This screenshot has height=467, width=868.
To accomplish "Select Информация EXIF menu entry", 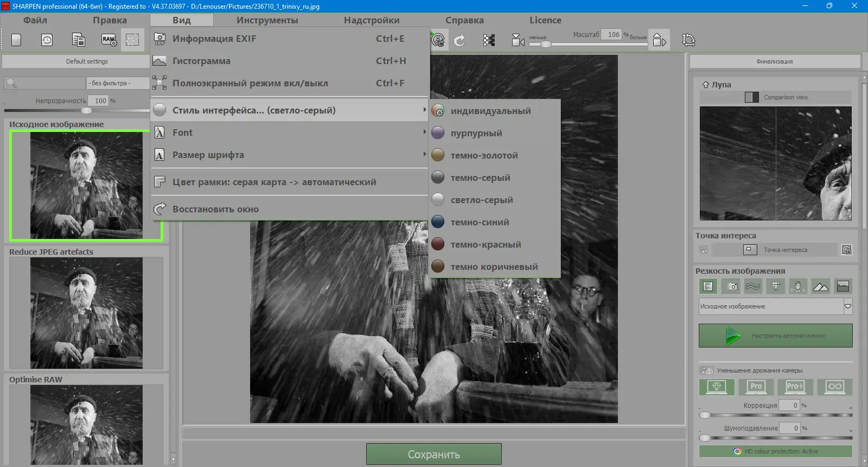I will coord(290,39).
